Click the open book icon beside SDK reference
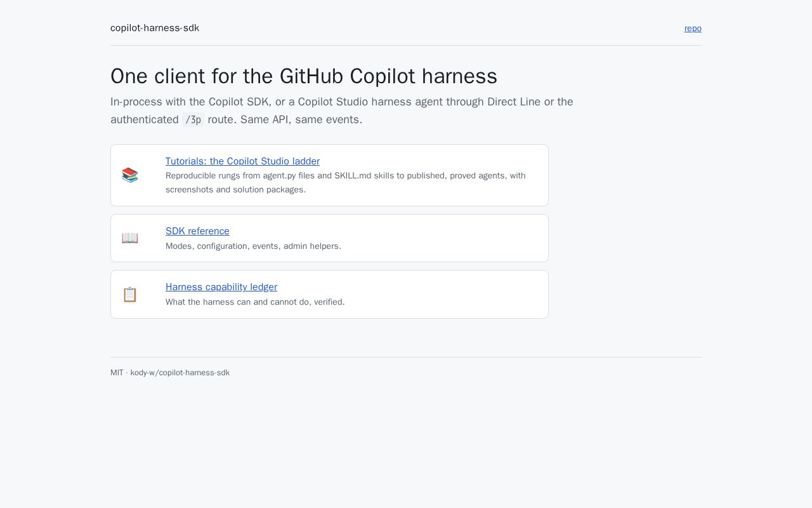Image resolution: width=812 pixels, height=508 pixels. coord(130,238)
